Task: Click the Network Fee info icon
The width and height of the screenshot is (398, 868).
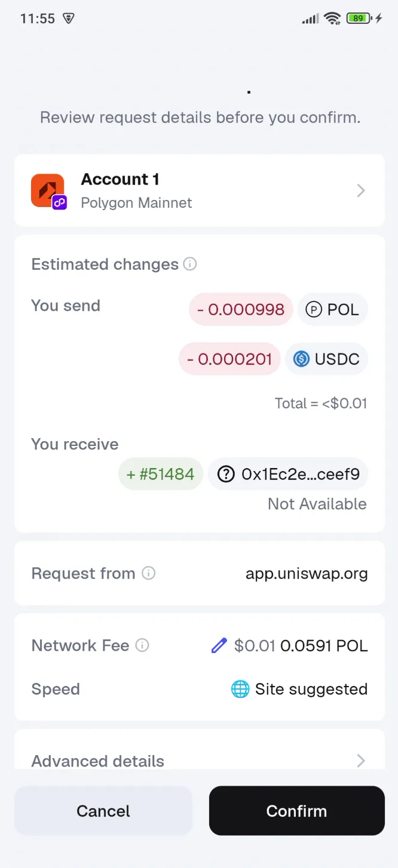Action: (142, 645)
